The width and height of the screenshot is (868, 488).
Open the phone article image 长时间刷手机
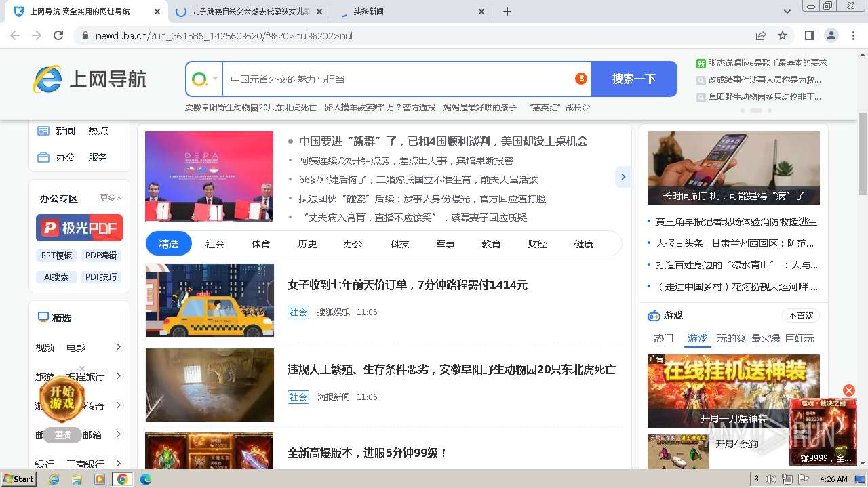click(x=734, y=168)
